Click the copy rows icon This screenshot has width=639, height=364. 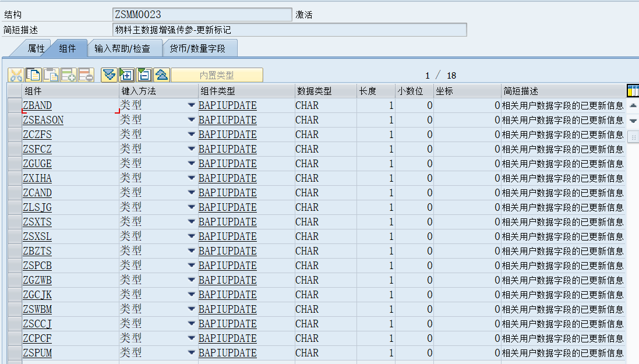coord(32,75)
